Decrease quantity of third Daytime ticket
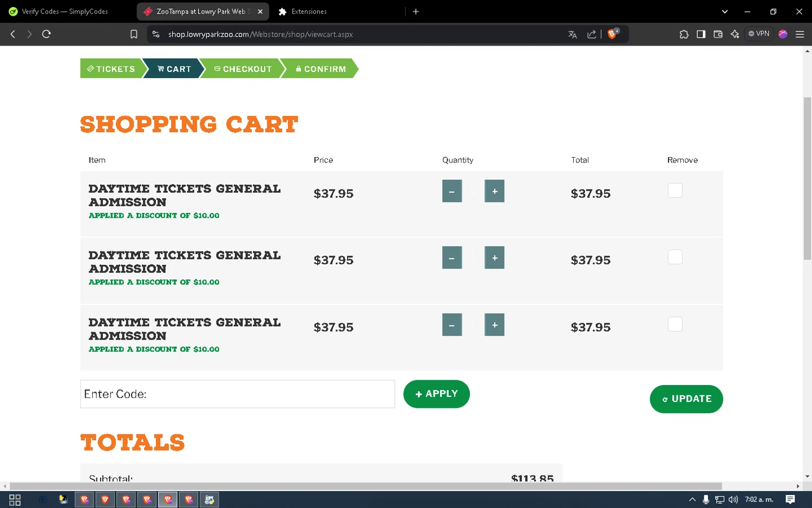This screenshot has height=508, width=812. (452, 325)
